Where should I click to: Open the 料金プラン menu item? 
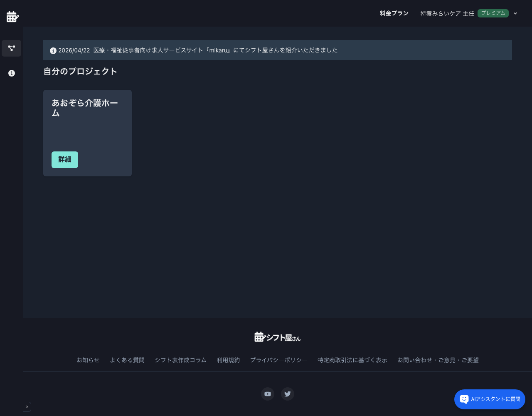click(x=394, y=13)
